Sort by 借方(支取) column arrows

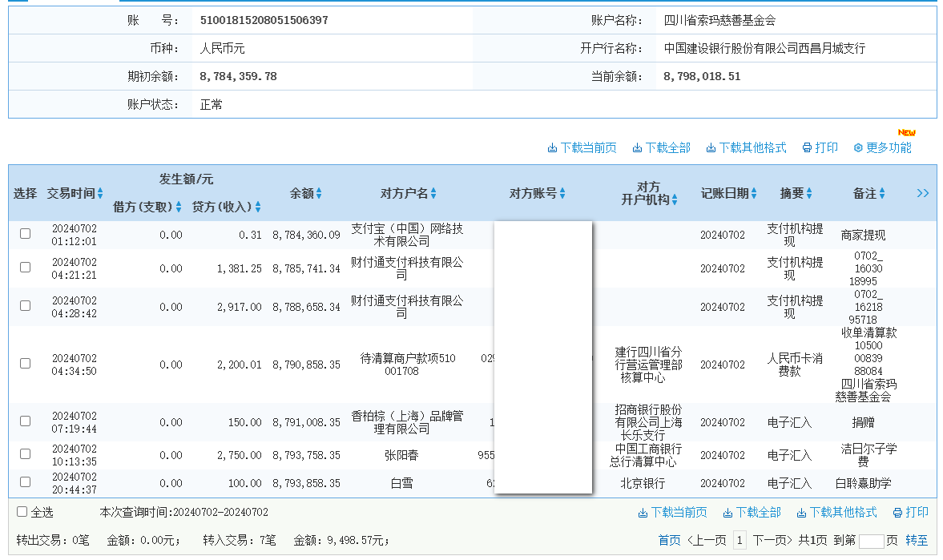click(x=179, y=207)
